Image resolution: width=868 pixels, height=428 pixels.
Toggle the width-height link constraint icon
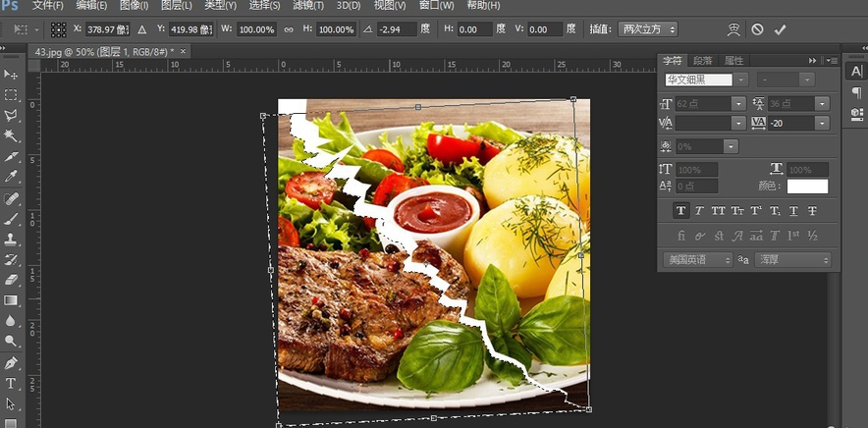tap(288, 29)
